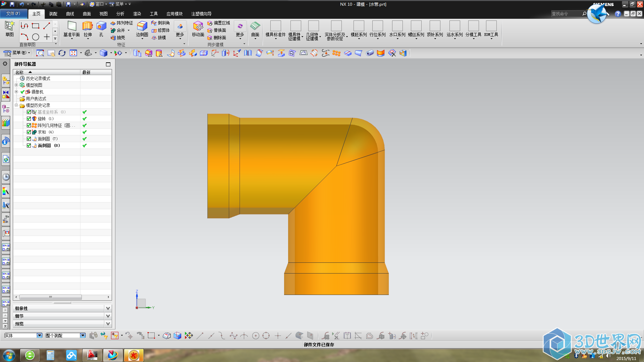The image size is (644, 362).
Task: Click the Fit view icon in toolbar
Action: [73, 53]
